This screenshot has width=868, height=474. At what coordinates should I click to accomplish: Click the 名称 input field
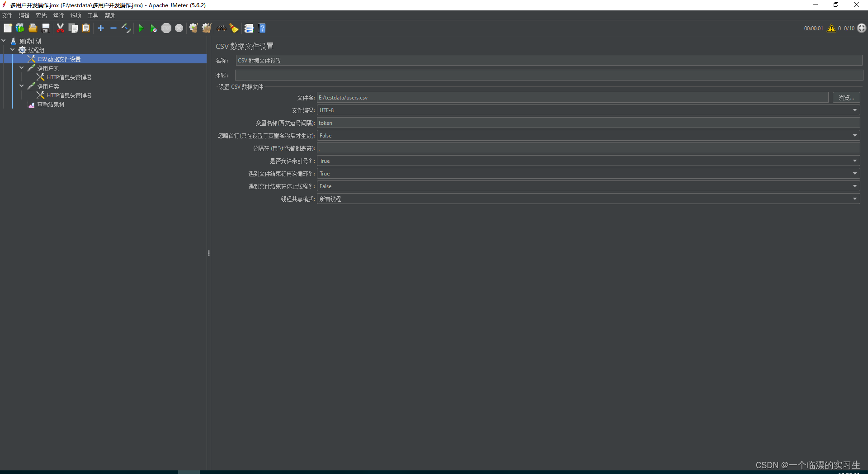(549, 61)
